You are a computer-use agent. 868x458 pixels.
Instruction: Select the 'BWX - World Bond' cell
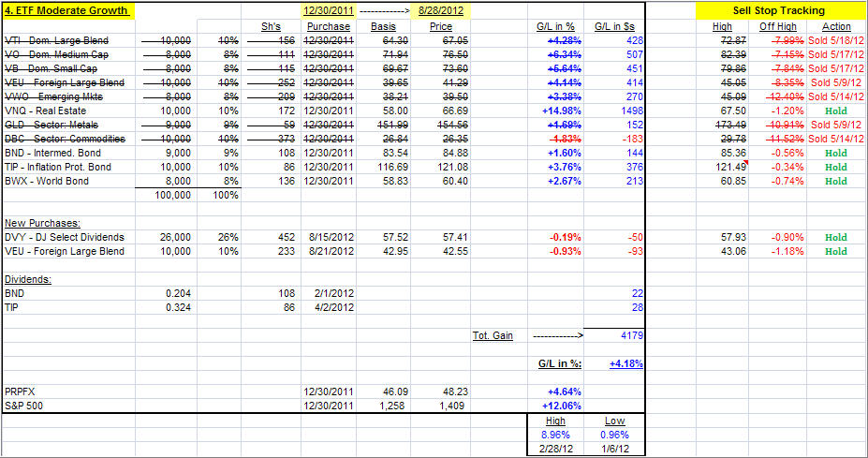tap(68, 181)
